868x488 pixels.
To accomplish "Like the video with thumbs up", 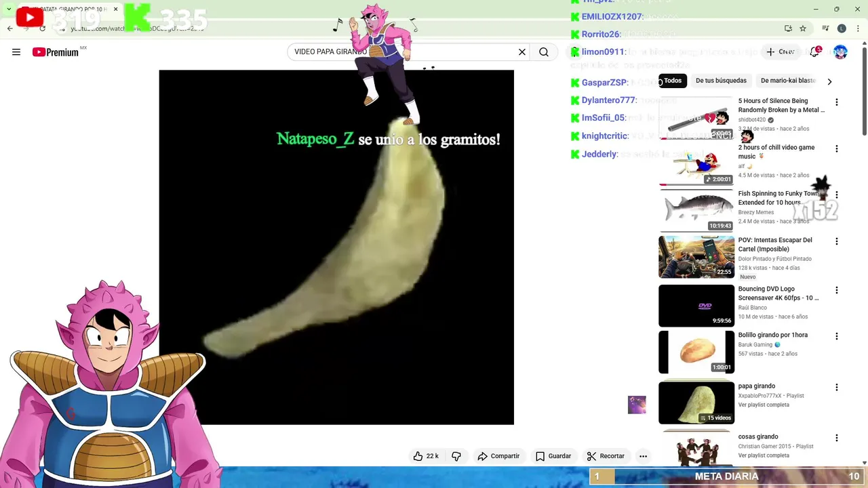I will [x=427, y=456].
